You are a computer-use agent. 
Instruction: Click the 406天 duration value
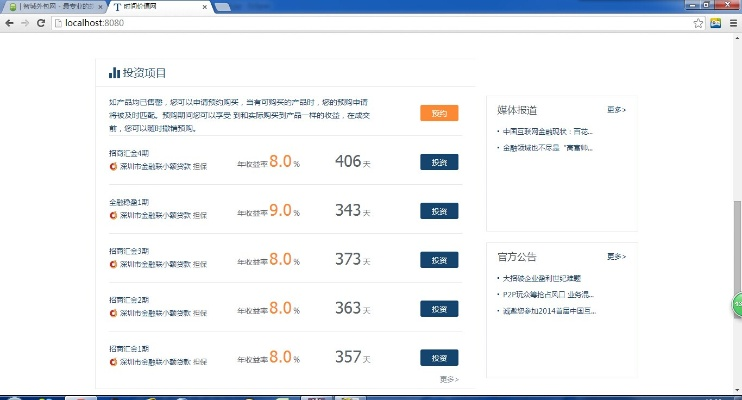(x=353, y=161)
